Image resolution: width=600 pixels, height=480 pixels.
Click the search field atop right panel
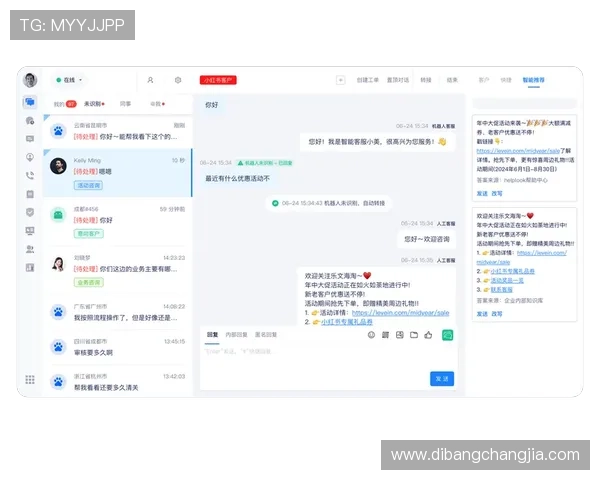(x=524, y=103)
